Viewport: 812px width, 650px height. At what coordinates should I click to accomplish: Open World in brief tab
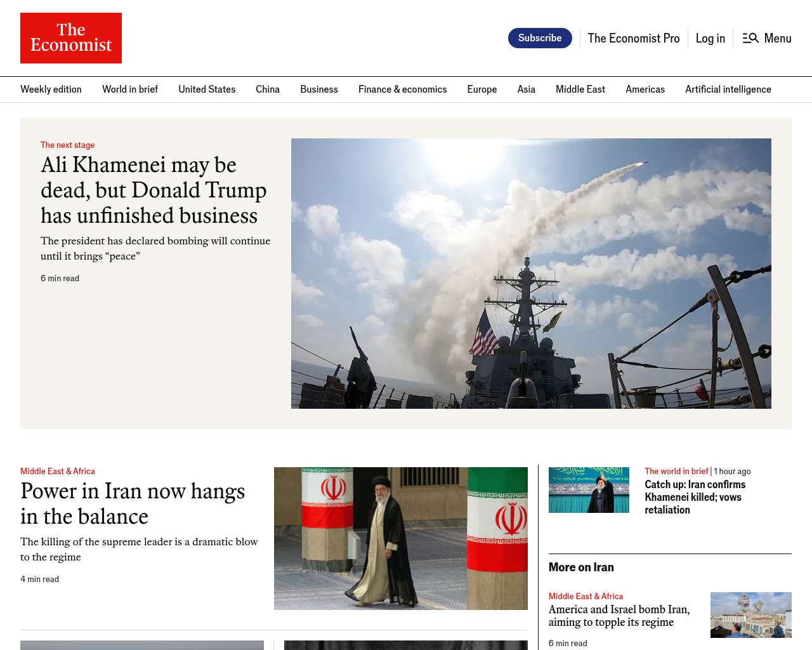[130, 90]
